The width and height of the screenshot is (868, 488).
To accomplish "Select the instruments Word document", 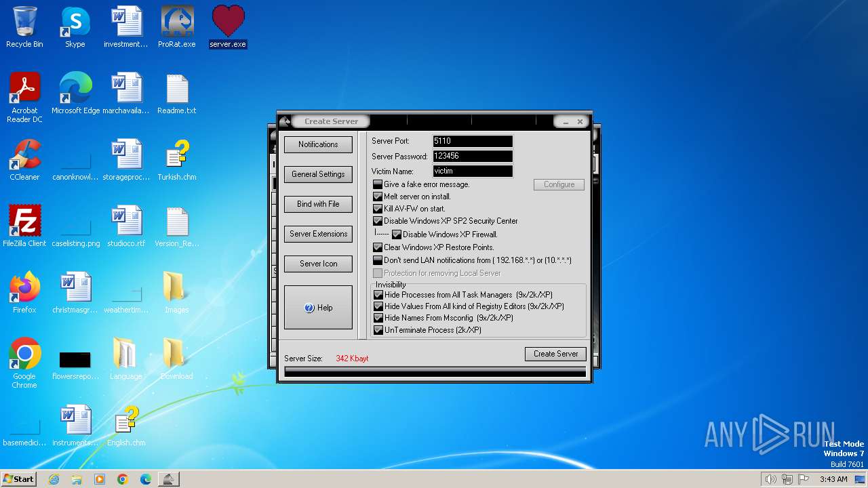I will tap(75, 426).
